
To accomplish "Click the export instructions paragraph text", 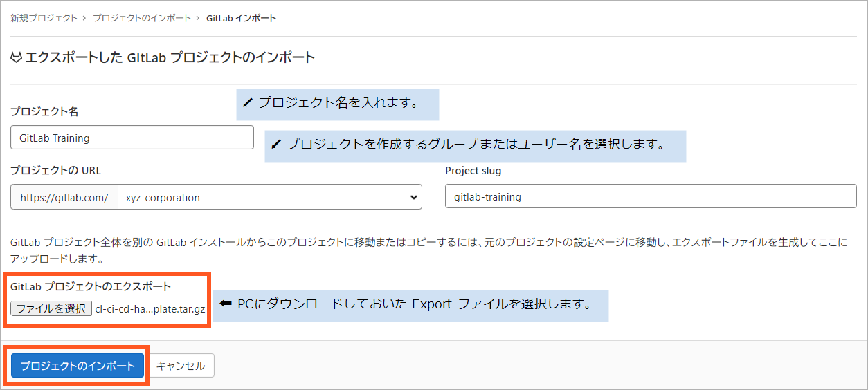I will (429, 252).
